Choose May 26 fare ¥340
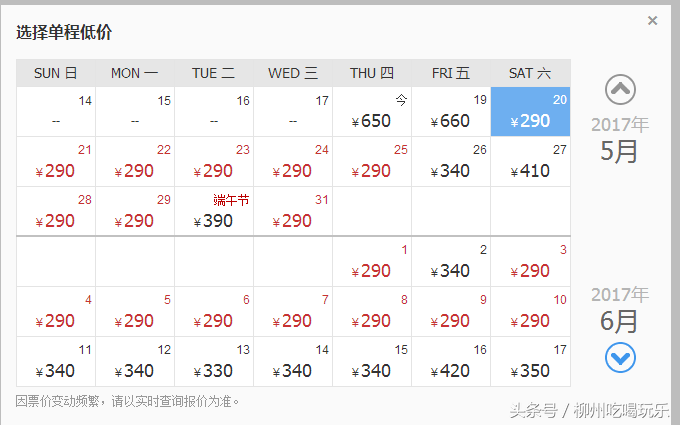The image size is (680, 425). coord(451,162)
